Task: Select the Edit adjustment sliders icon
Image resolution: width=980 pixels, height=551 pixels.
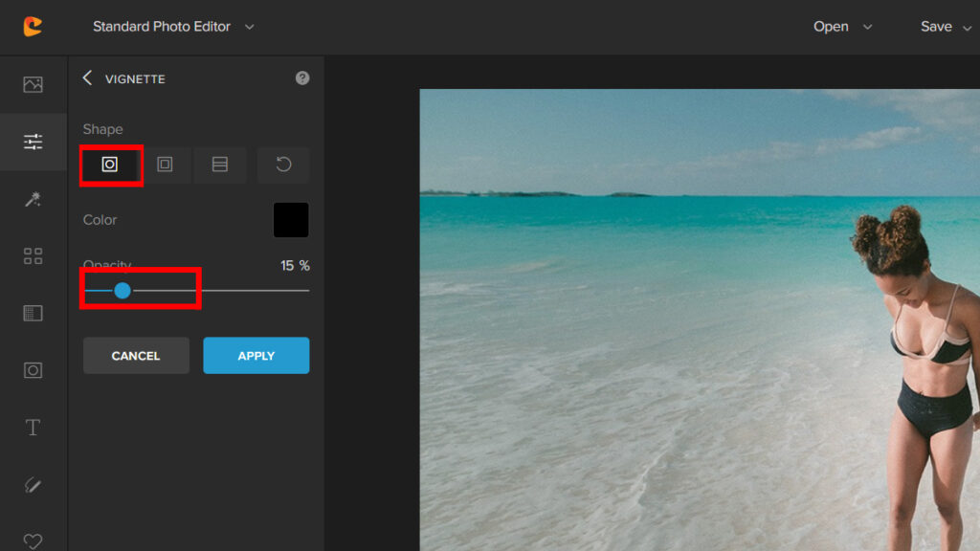Action: (33, 142)
